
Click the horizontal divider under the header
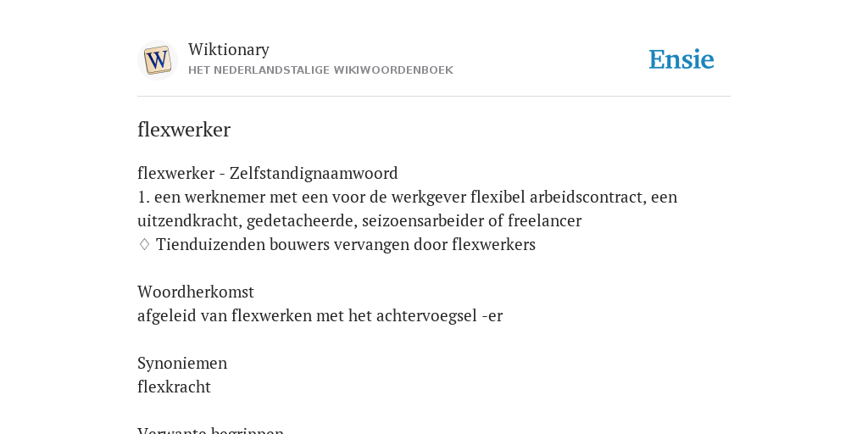click(x=434, y=97)
